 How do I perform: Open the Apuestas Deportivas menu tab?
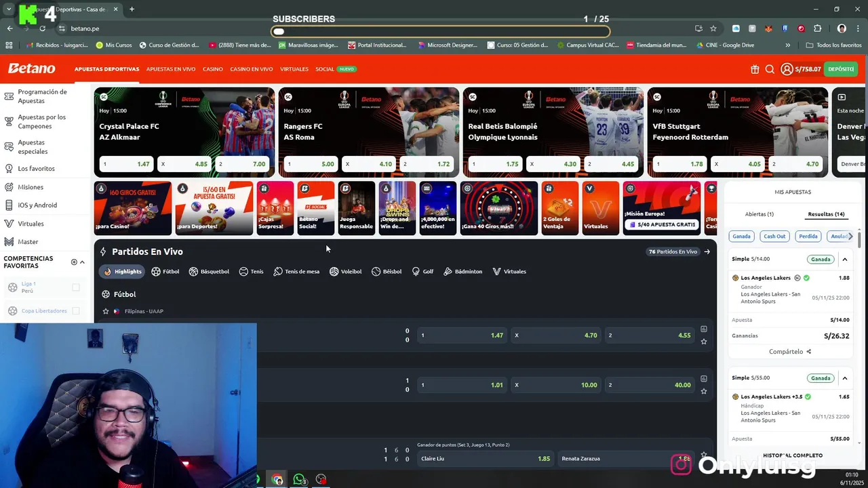[106, 69]
